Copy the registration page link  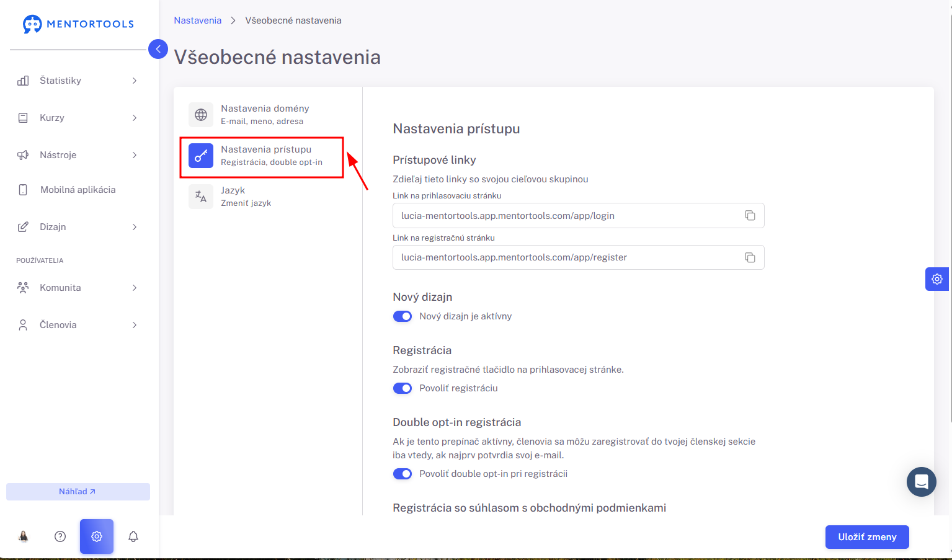pos(750,257)
